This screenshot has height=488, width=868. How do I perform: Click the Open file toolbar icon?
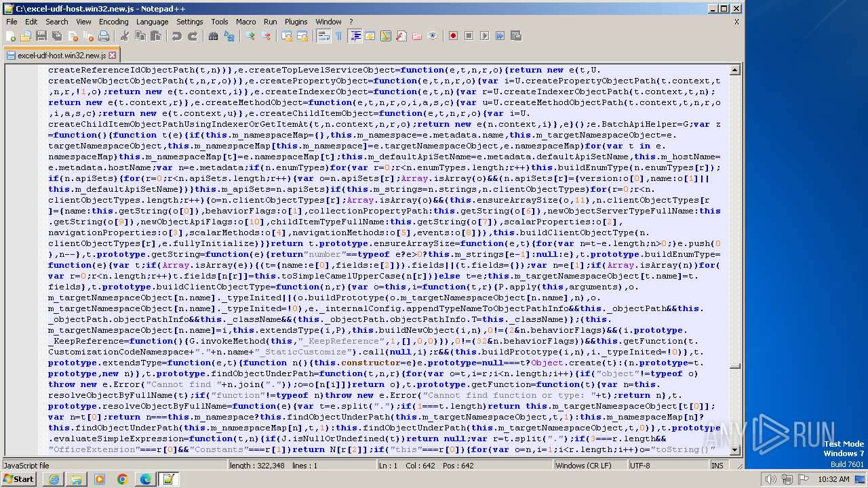[26, 36]
